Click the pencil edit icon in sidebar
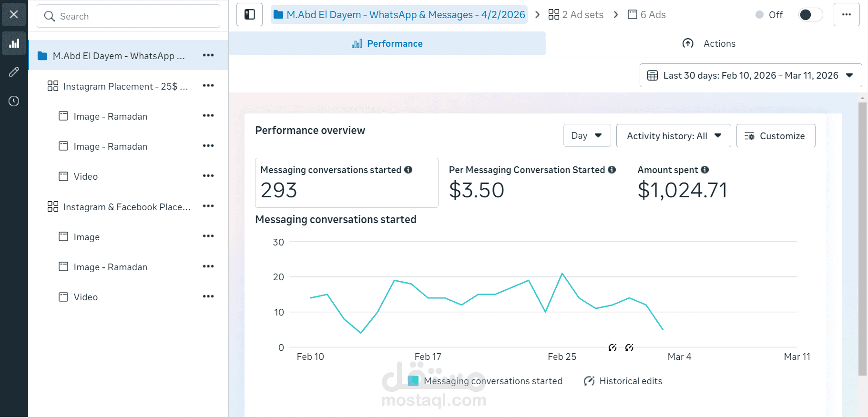Viewport: 868px width, 418px height. point(14,72)
